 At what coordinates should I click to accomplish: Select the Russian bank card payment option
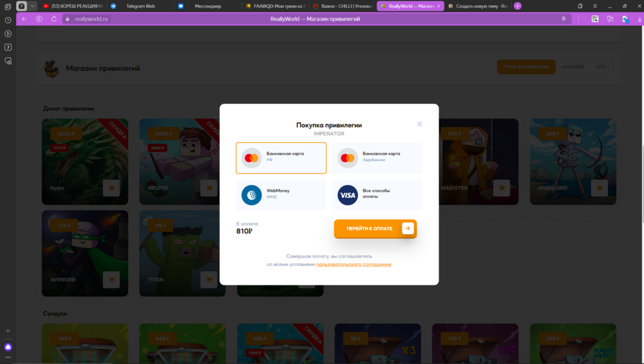click(281, 158)
